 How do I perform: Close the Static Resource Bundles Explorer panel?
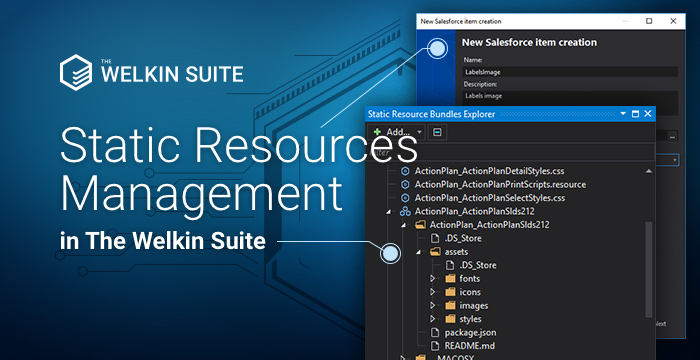pos(648,114)
